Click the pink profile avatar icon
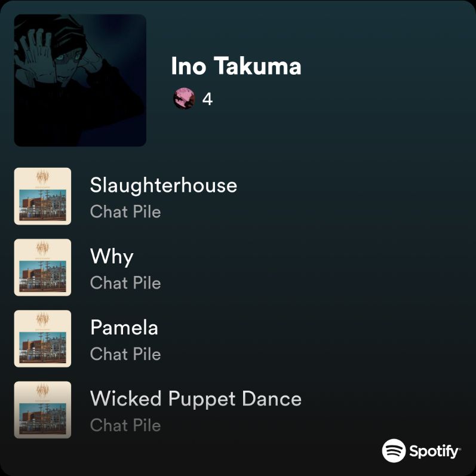Viewport: 476px width, 476px height. pyautogui.click(x=184, y=99)
